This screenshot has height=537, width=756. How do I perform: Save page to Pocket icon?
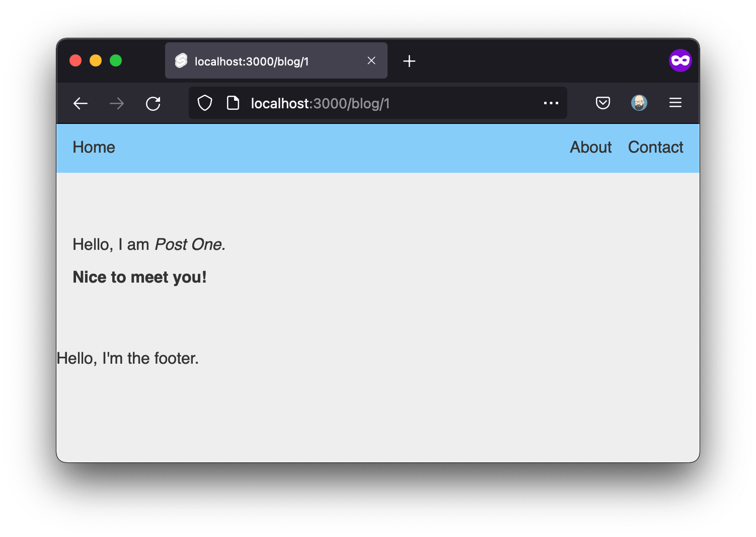603,103
